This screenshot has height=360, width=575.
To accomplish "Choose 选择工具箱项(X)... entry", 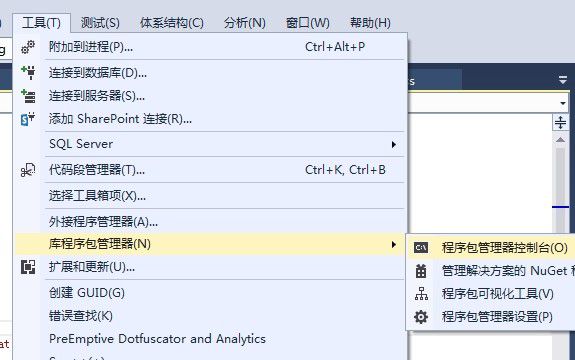I will tap(210, 196).
